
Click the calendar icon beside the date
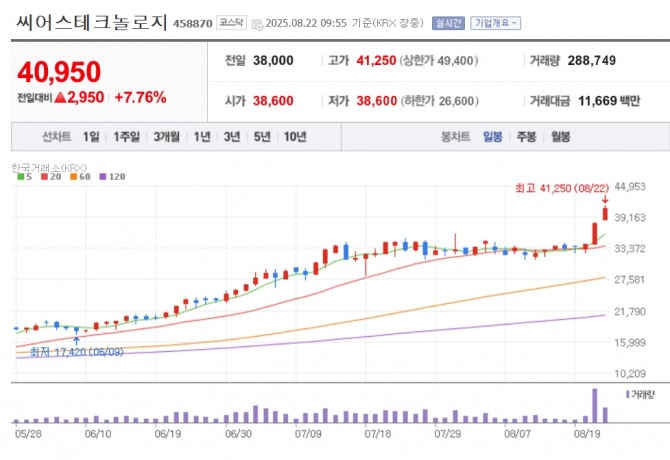(256, 22)
